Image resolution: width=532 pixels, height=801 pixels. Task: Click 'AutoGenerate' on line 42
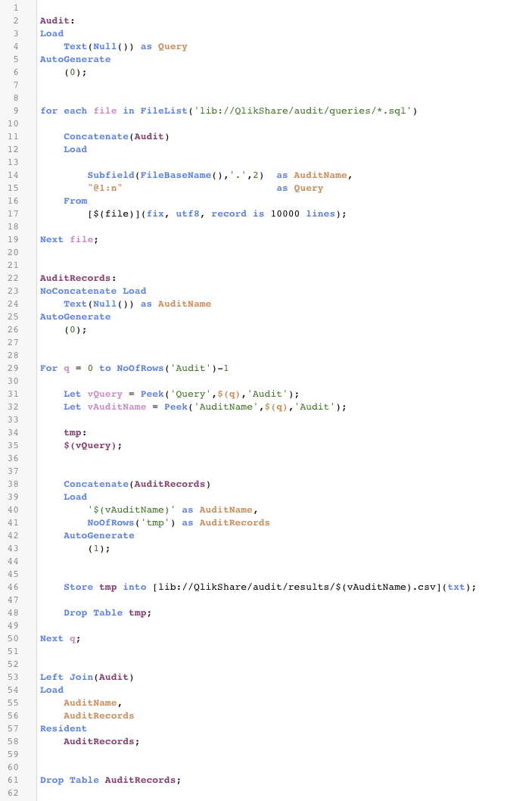(x=98, y=535)
